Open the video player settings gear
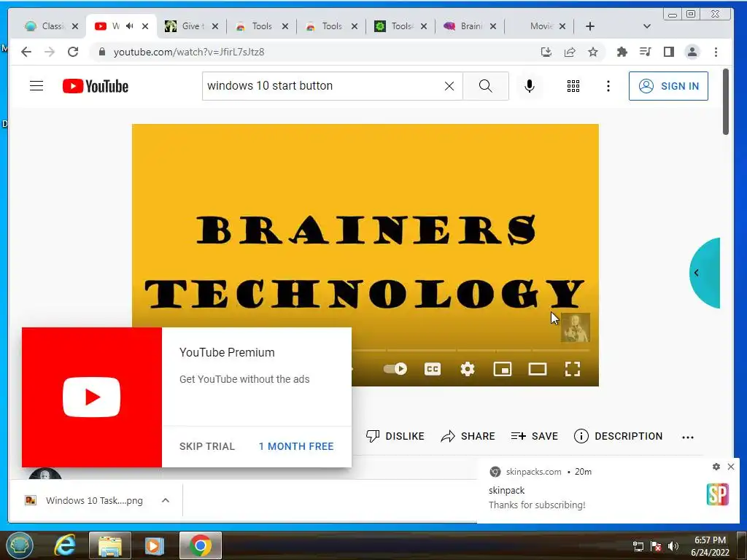Image resolution: width=747 pixels, height=560 pixels. coord(468,368)
